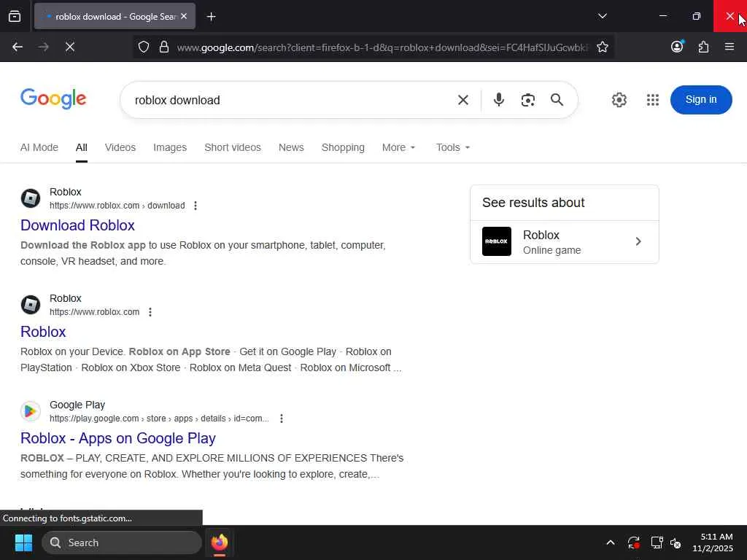Viewport: 747px width, 560px height.
Task: Click the Google Play result favicon
Action: [x=31, y=411]
